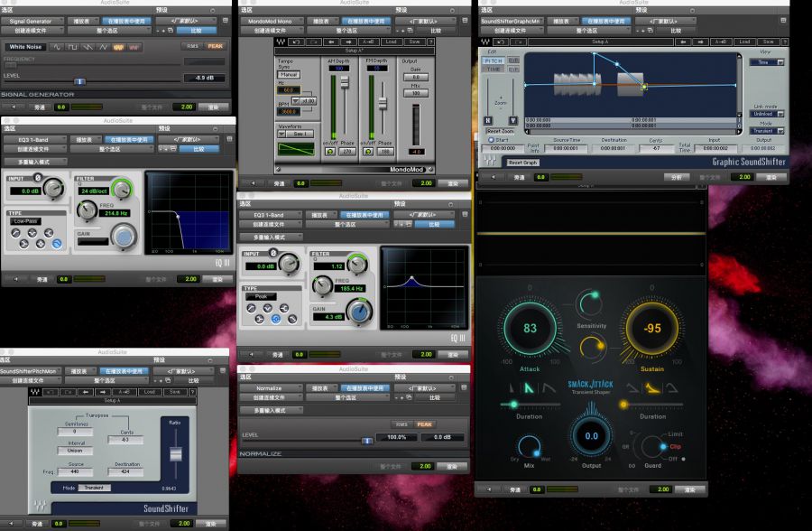Click Analyze button in Graphic SoundShifter footer

coord(677,177)
